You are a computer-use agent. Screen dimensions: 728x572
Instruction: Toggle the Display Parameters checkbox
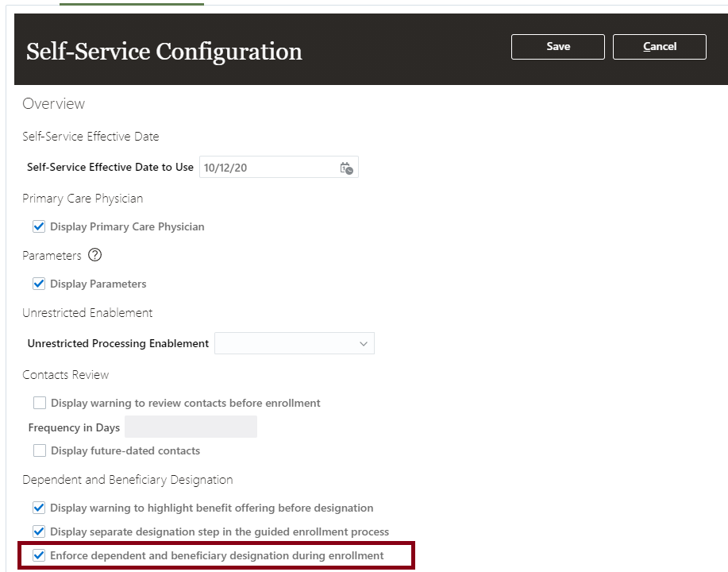[x=39, y=284]
